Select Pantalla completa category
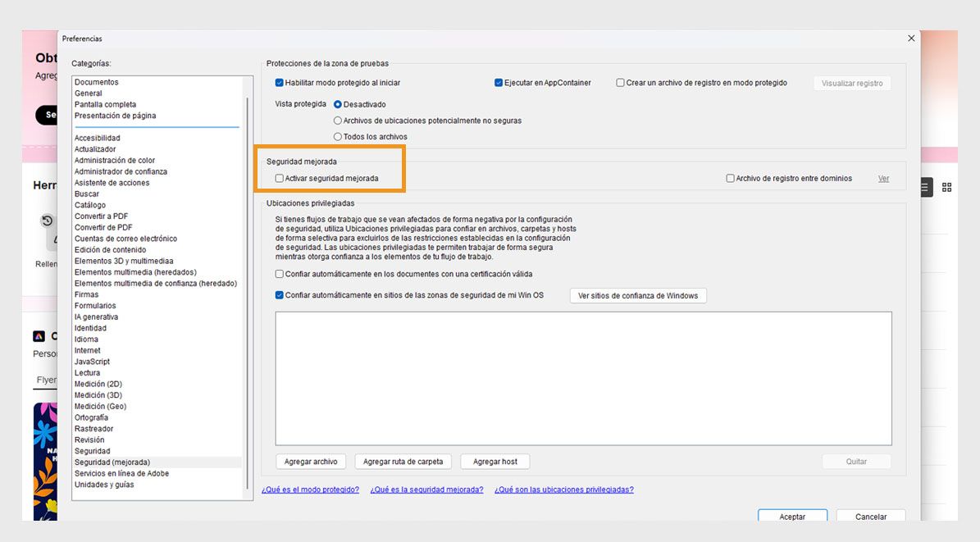 [x=105, y=104]
